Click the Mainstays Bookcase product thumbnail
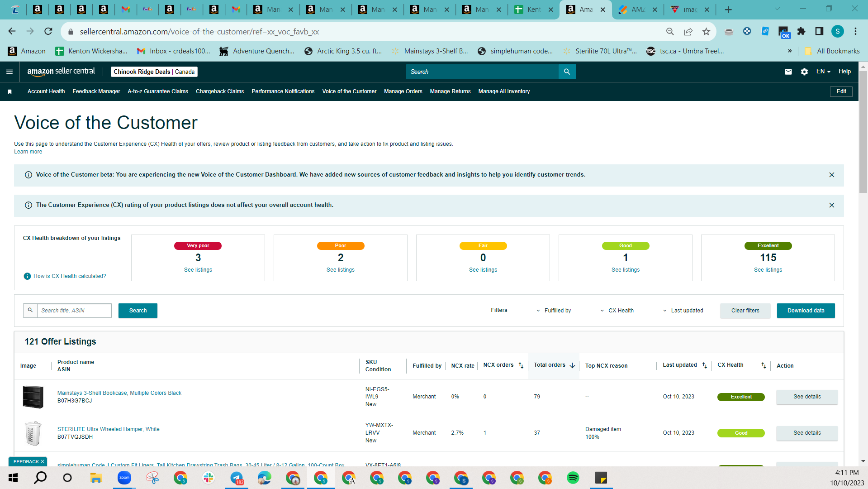The width and height of the screenshot is (868, 489). [33, 397]
